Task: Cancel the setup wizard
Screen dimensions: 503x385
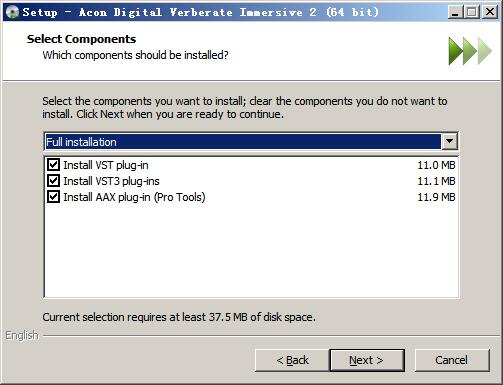Action: click(452, 360)
